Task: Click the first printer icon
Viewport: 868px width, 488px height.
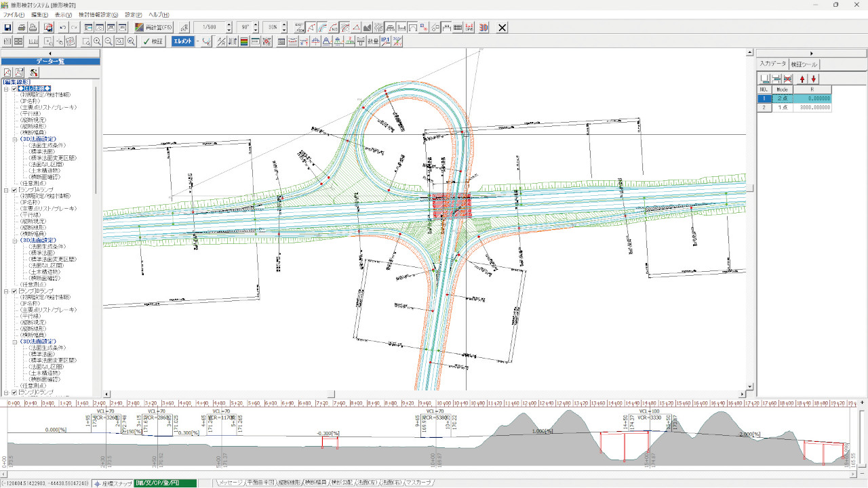Action: coord(22,28)
